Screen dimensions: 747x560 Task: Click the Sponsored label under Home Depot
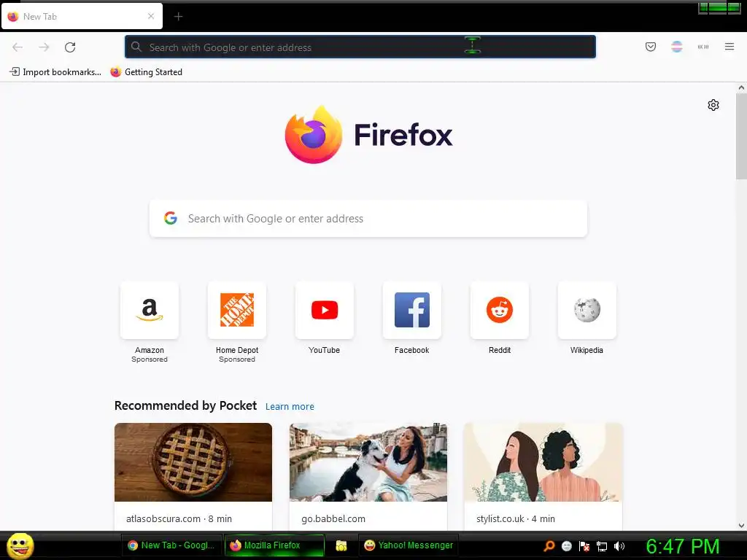click(237, 359)
